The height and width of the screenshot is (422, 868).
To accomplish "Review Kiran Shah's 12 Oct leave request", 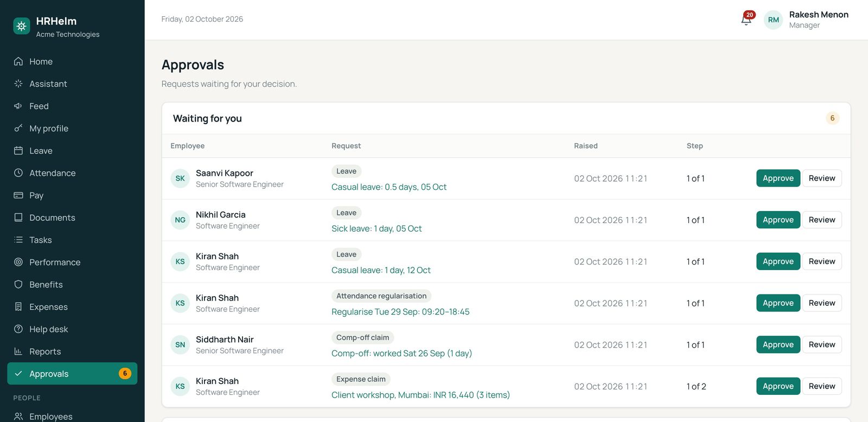I will click(x=822, y=261).
